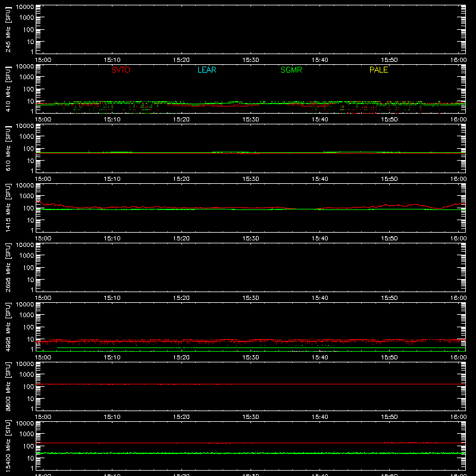Click 15:30 tick below the 1415 MHz panel
The image size is (476, 476).
(x=250, y=239)
